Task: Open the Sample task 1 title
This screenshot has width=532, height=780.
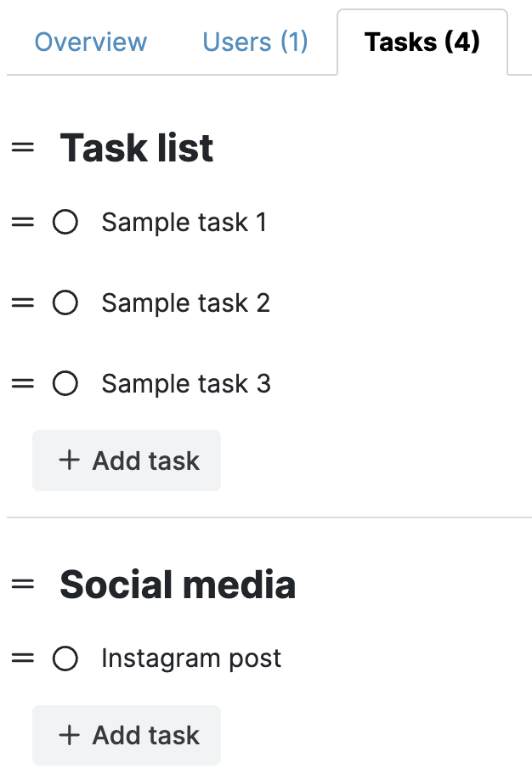Action: coord(184,223)
